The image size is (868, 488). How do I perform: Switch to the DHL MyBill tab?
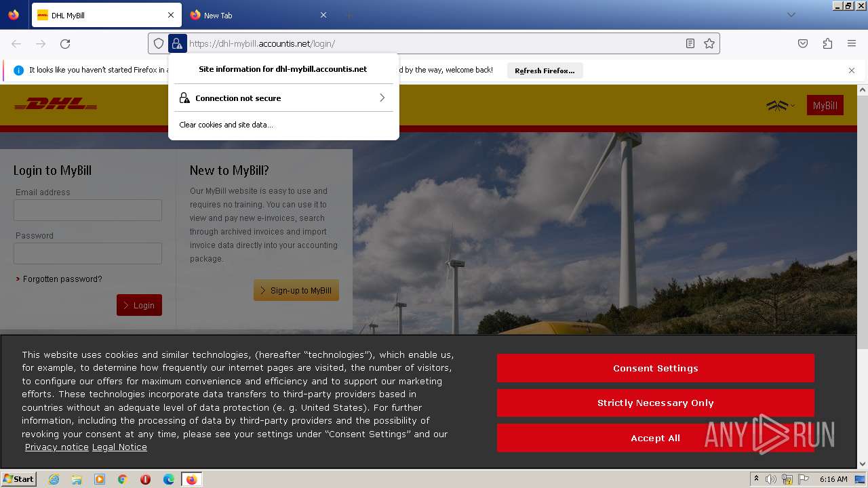106,15
